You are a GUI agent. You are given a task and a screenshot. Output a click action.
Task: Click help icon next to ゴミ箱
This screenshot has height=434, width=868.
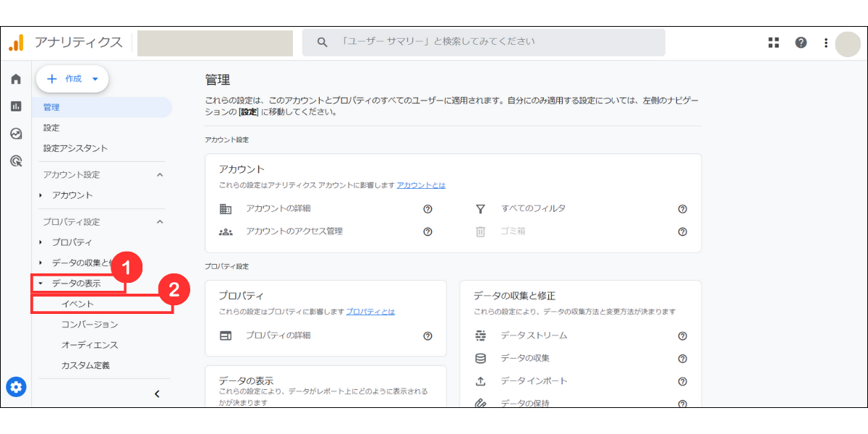point(682,232)
